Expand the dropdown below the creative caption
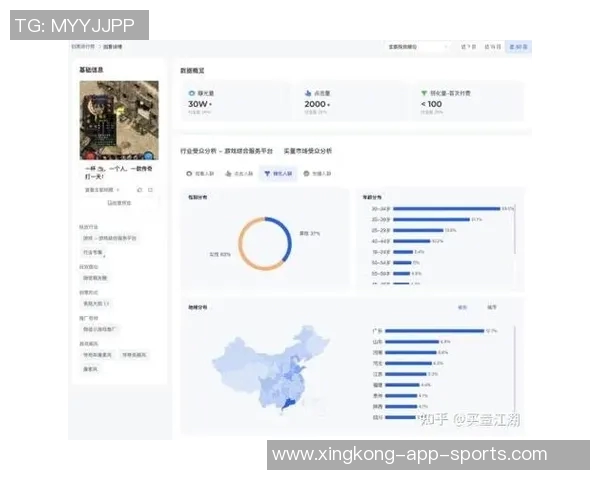This screenshot has width=600, height=480. [102, 190]
